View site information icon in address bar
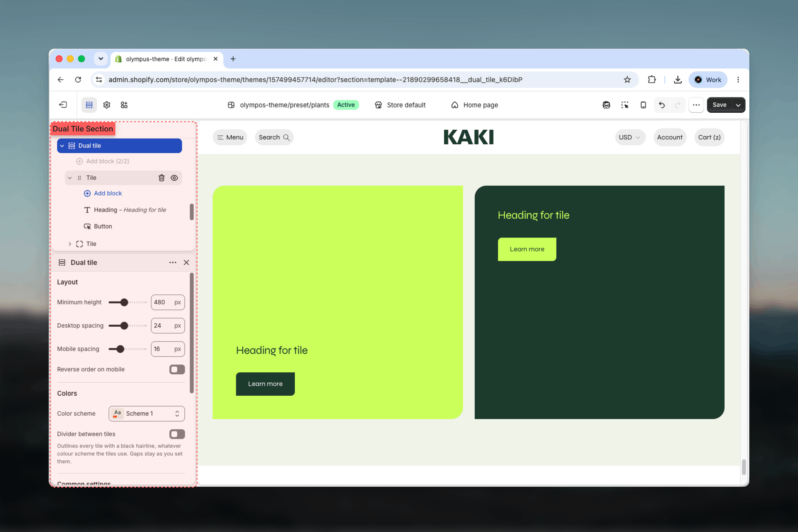The height and width of the screenshot is (532, 798). 99,80
